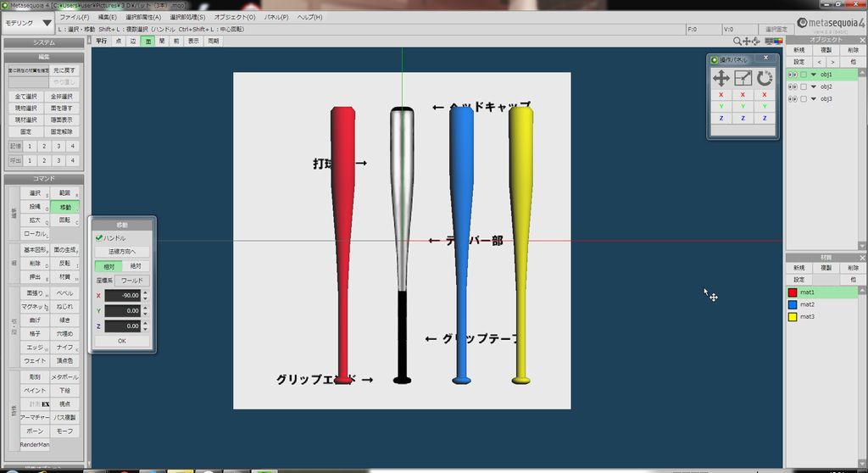This screenshot has width=868, height=473.
Task: Select the rotate handle in the operation panel
Action: tap(765, 78)
